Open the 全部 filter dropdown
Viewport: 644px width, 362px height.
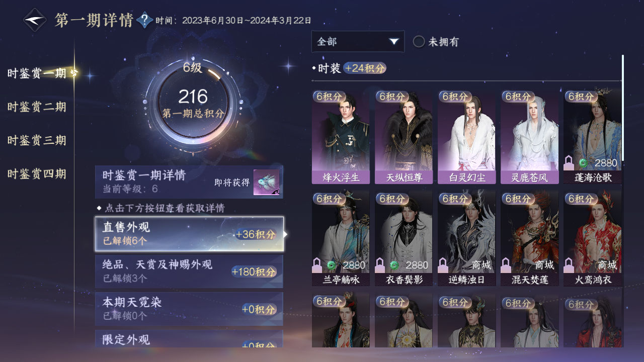[358, 41]
